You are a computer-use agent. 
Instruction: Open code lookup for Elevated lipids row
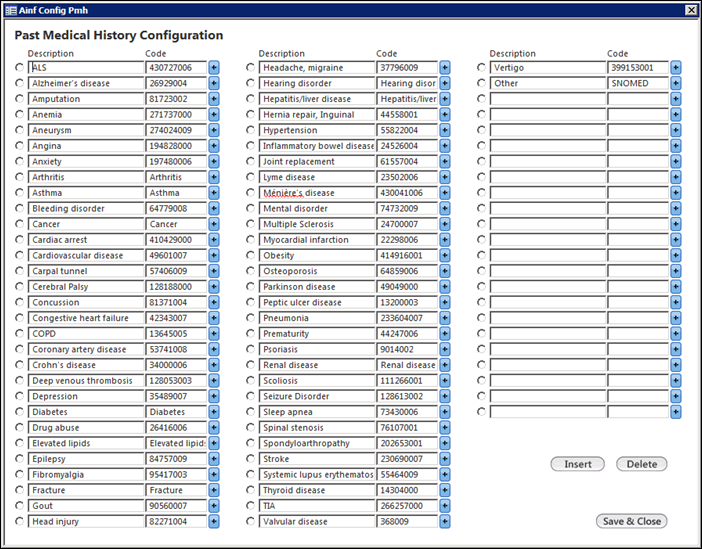pos(214,443)
